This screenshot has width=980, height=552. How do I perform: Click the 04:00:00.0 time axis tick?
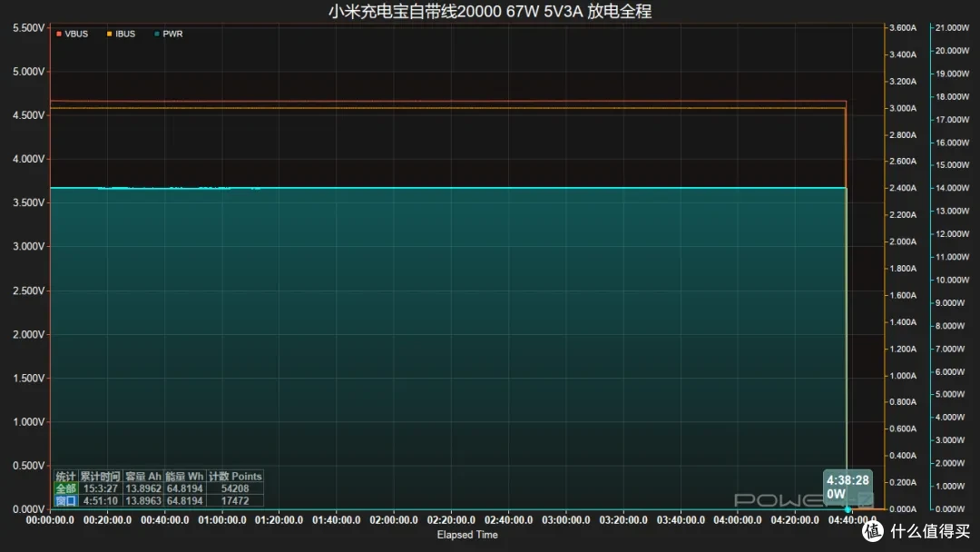coord(738,520)
